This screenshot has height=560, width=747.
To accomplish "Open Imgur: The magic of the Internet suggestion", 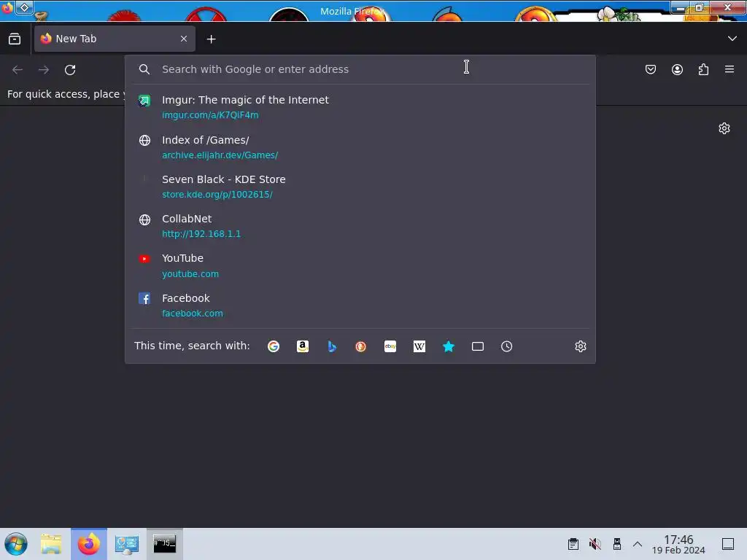I will pos(360,107).
